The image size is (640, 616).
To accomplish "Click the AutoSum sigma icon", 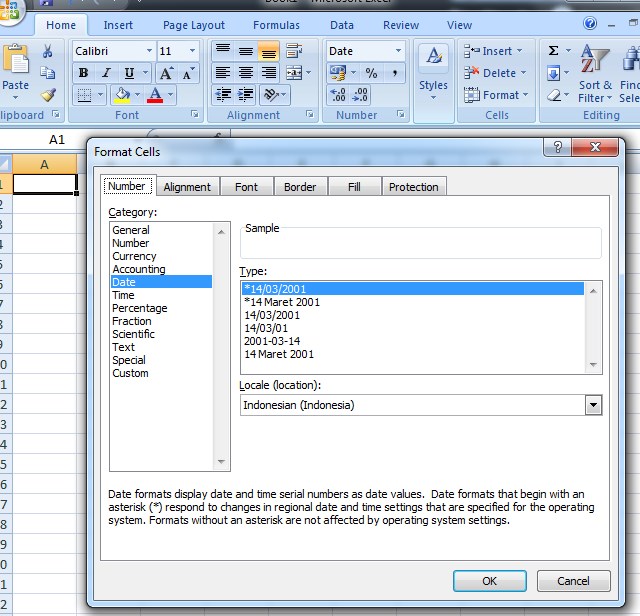I will [553, 51].
